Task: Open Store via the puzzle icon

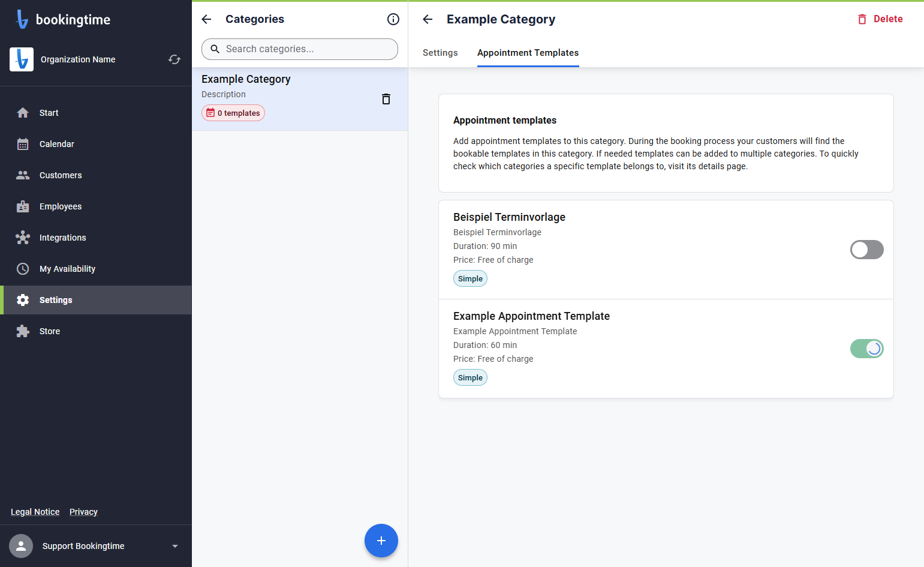Action: (x=23, y=331)
